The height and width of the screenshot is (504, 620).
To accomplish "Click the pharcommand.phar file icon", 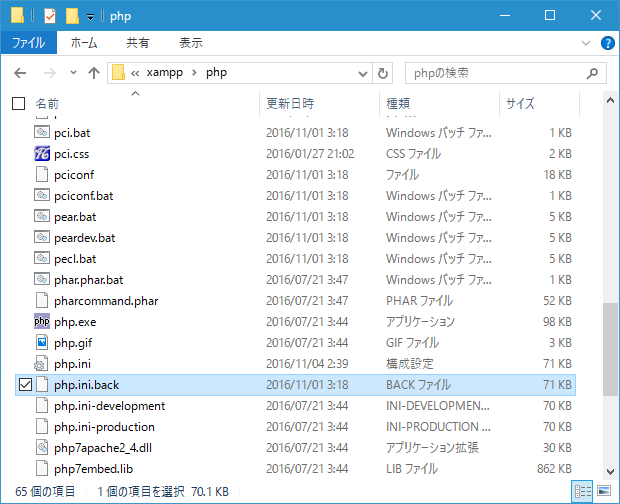I will (42, 300).
